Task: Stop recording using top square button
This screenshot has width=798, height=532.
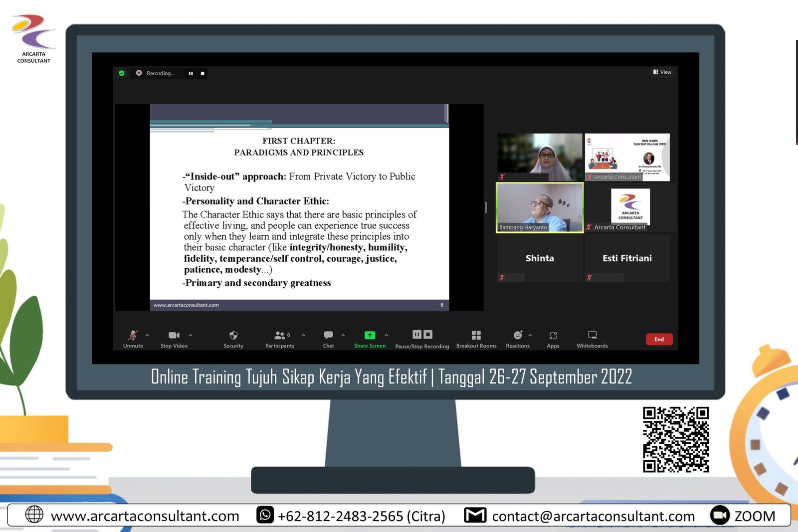Action: point(202,73)
